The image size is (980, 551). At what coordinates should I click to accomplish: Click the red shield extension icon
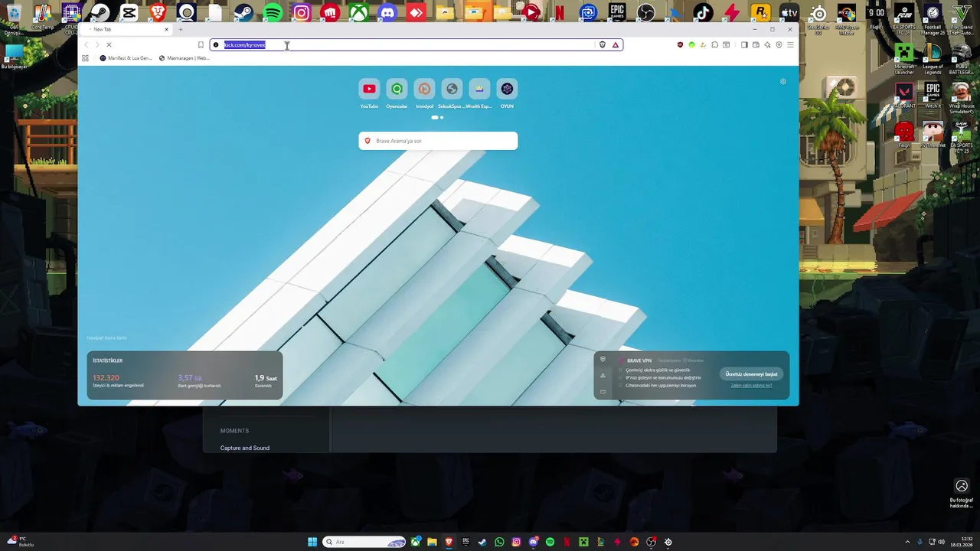(680, 45)
